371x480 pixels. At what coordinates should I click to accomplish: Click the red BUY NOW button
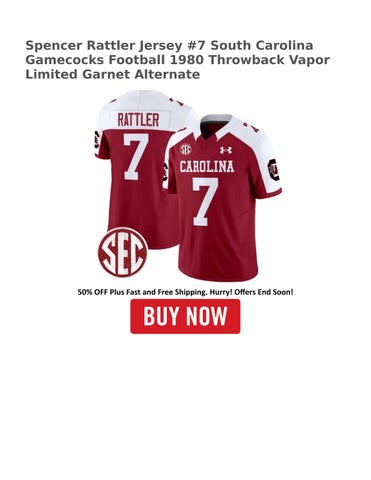[185, 316]
